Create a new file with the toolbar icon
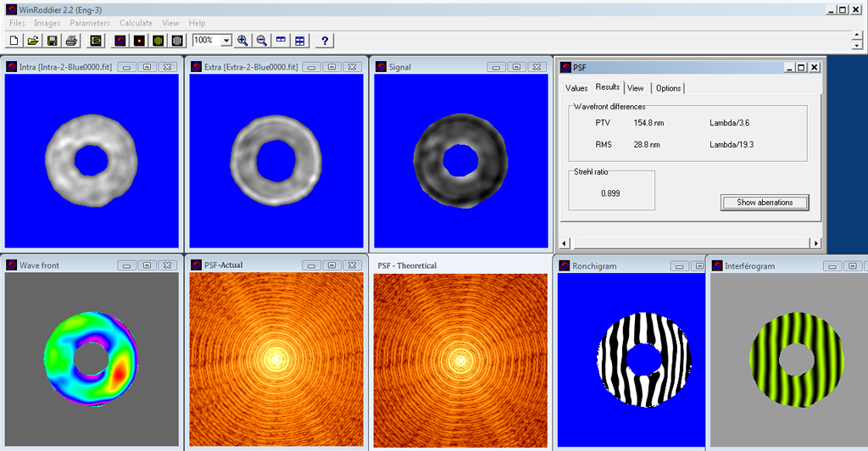 (x=14, y=41)
